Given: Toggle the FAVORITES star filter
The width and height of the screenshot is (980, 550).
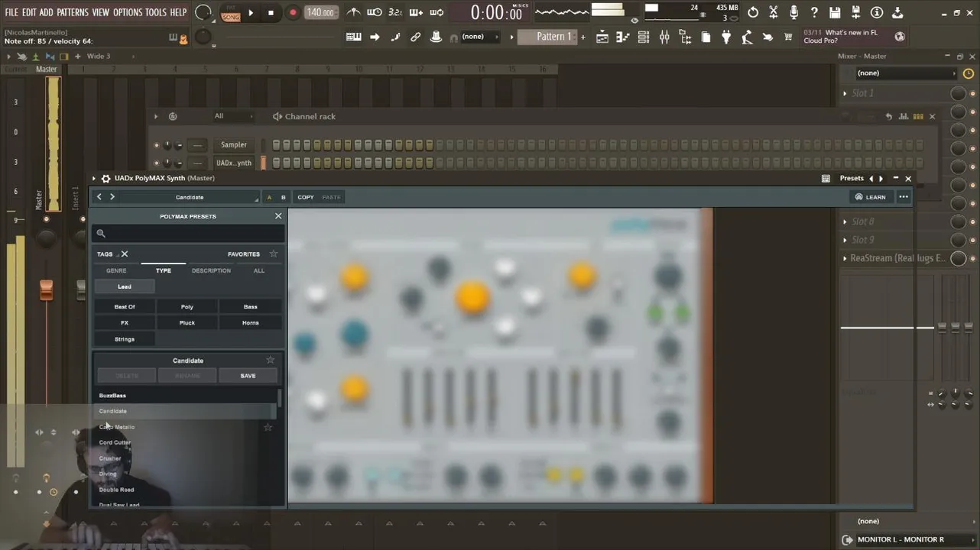Looking at the screenshot, I should point(274,254).
